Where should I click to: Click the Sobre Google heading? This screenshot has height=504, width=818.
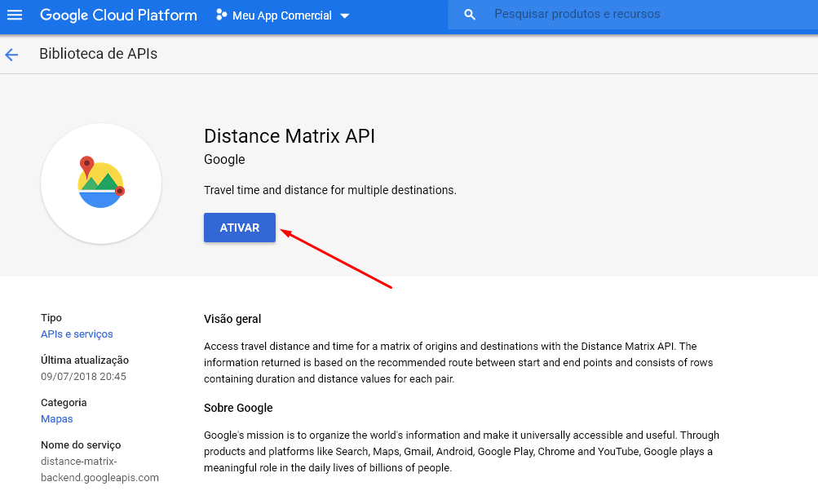pos(238,408)
